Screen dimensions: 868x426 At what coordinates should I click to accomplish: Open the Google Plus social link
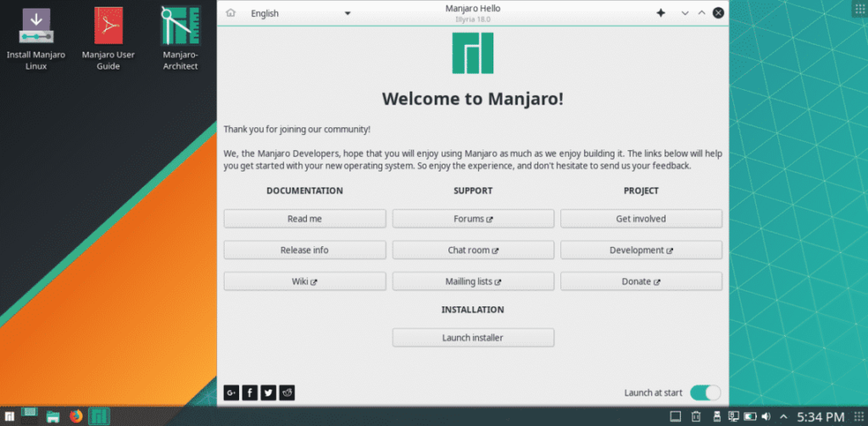[x=231, y=393]
